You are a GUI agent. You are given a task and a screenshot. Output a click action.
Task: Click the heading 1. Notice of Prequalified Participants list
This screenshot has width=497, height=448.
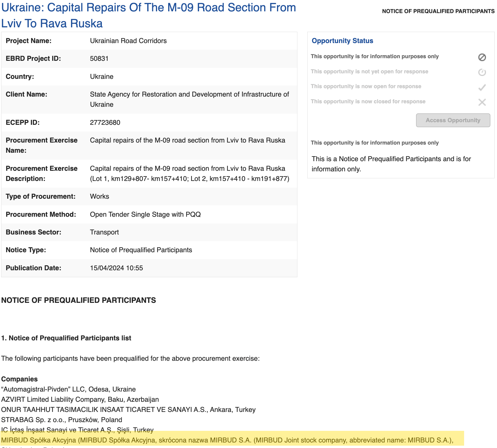tap(66, 338)
